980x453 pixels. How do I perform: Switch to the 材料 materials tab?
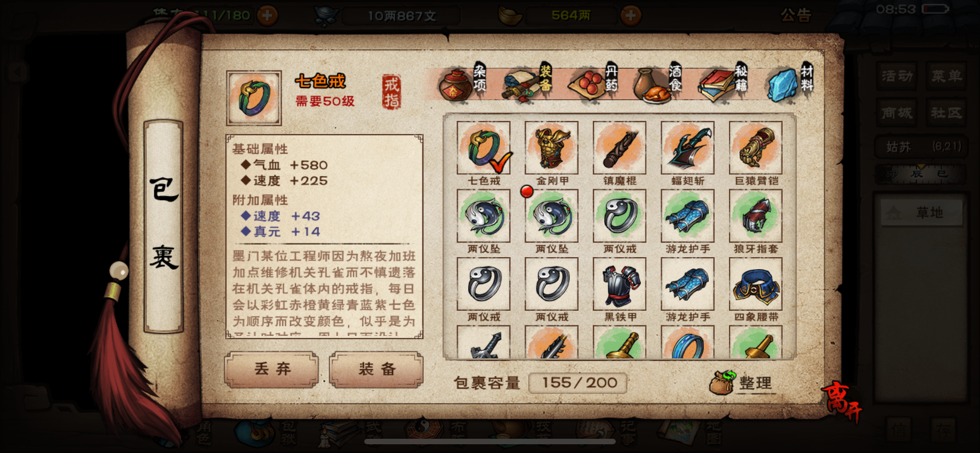tap(791, 83)
